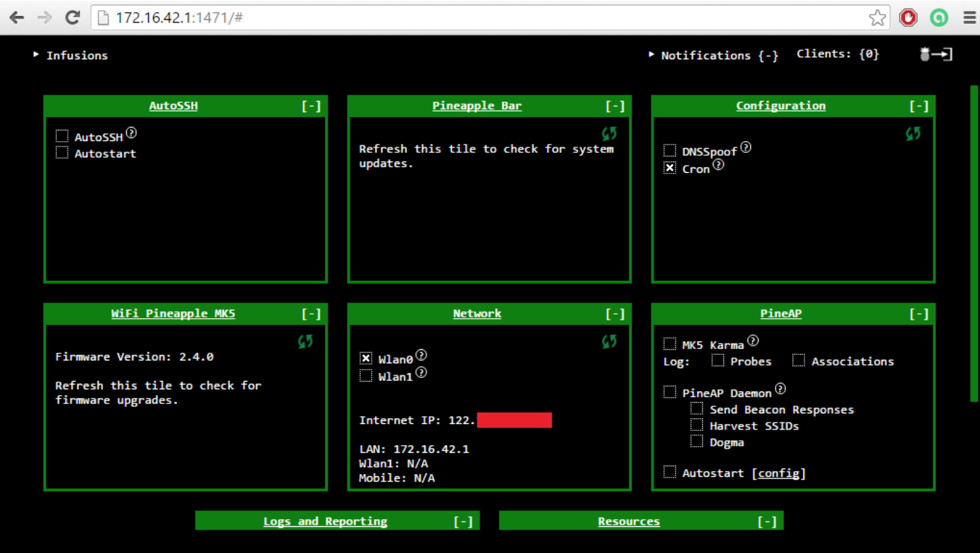
Task: Uncheck the Wlan0 checkbox
Action: [366, 358]
